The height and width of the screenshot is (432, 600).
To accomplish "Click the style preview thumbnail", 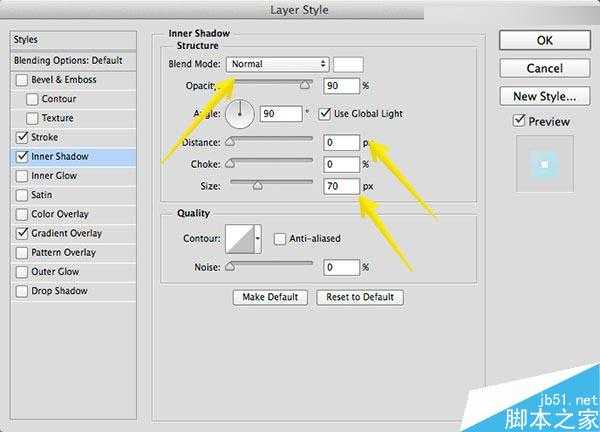I will click(545, 163).
